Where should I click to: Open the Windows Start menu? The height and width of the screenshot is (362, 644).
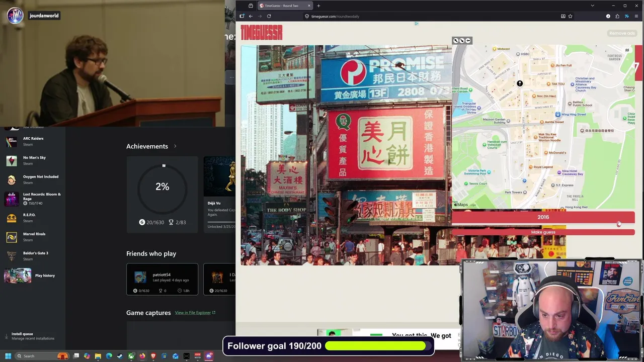click(x=8, y=356)
